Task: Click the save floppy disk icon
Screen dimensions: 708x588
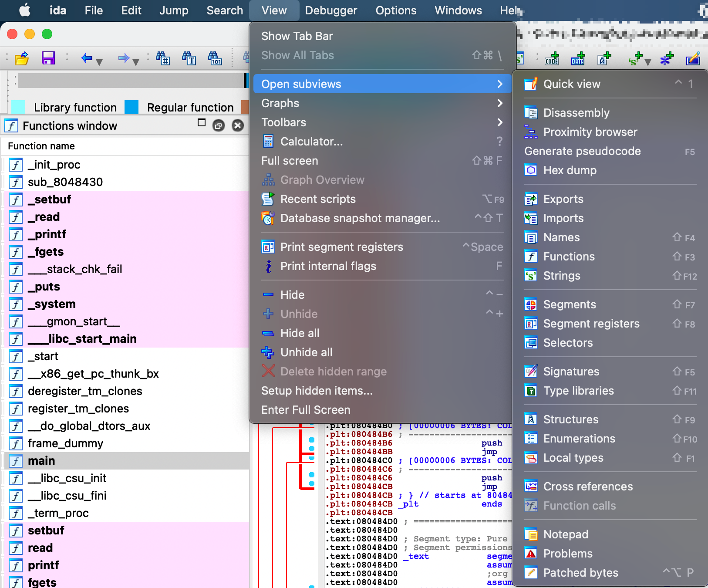Action: [x=48, y=58]
